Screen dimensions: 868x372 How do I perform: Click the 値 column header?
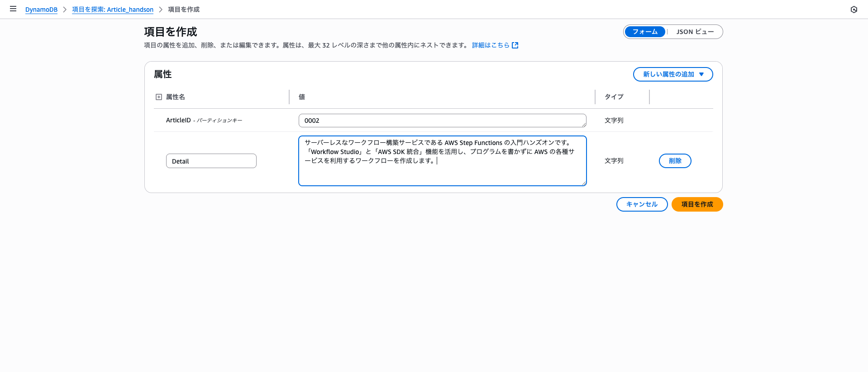(302, 97)
